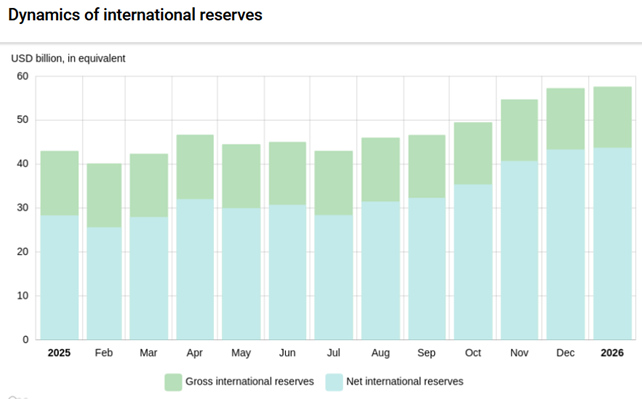Select the Apr bar in chart
Screen dimensions: 642x399
pos(195,237)
